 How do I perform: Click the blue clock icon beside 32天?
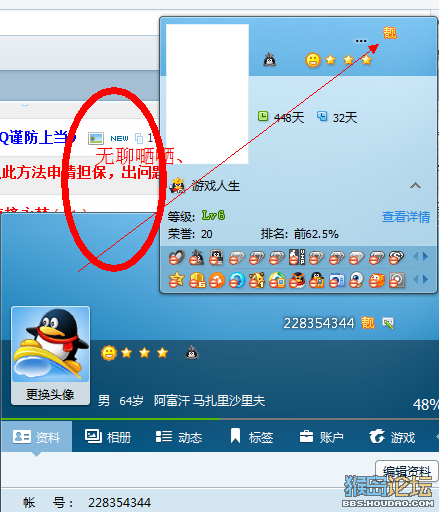click(x=322, y=116)
